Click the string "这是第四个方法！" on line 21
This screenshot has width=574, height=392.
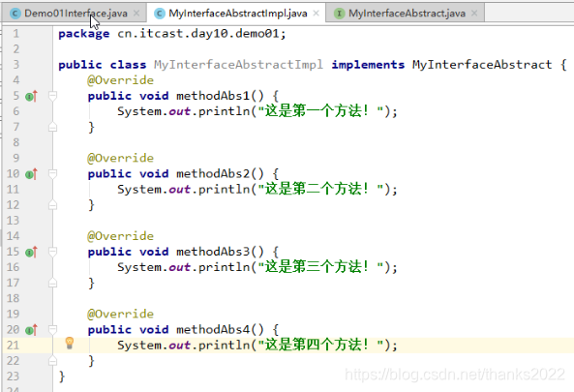pyautogui.click(x=320, y=346)
